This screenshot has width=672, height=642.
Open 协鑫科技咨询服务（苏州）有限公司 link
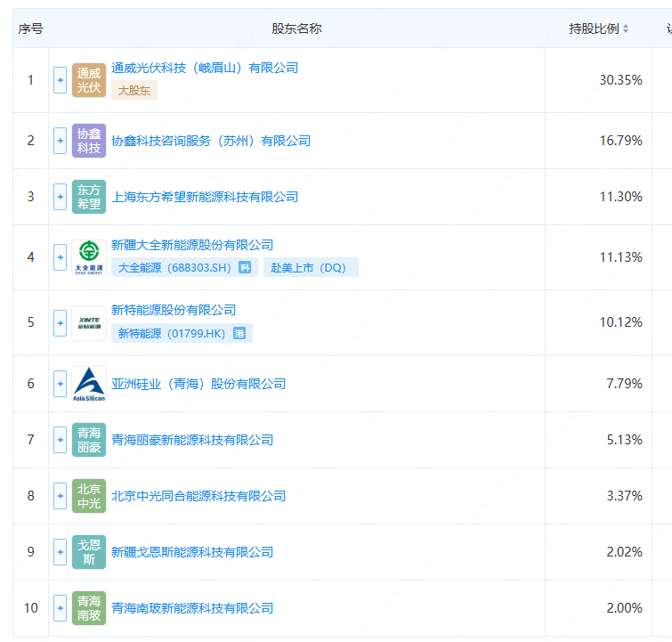(211, 141)
